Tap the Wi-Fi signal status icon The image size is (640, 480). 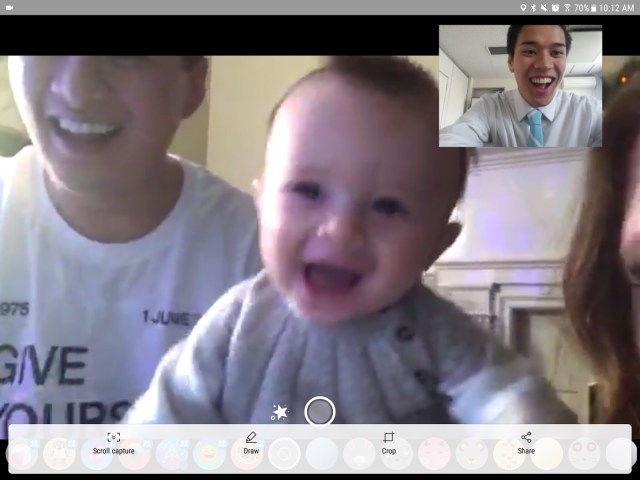[566, 7]
